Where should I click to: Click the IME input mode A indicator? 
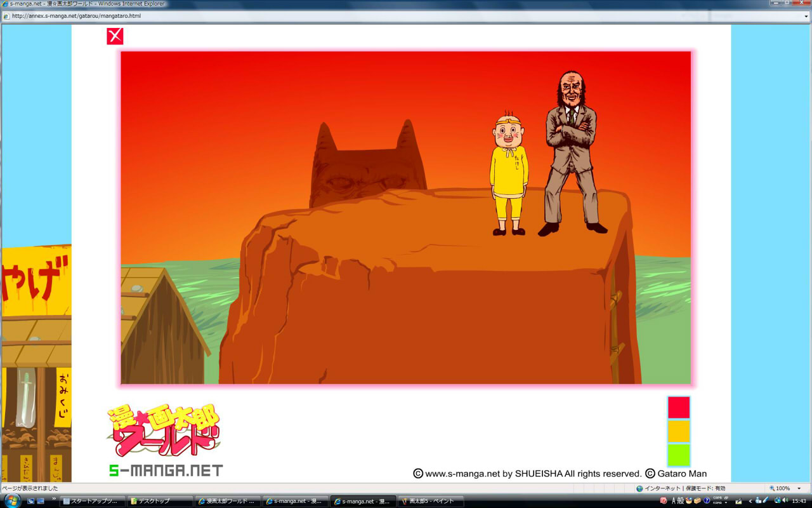[672, 500]
